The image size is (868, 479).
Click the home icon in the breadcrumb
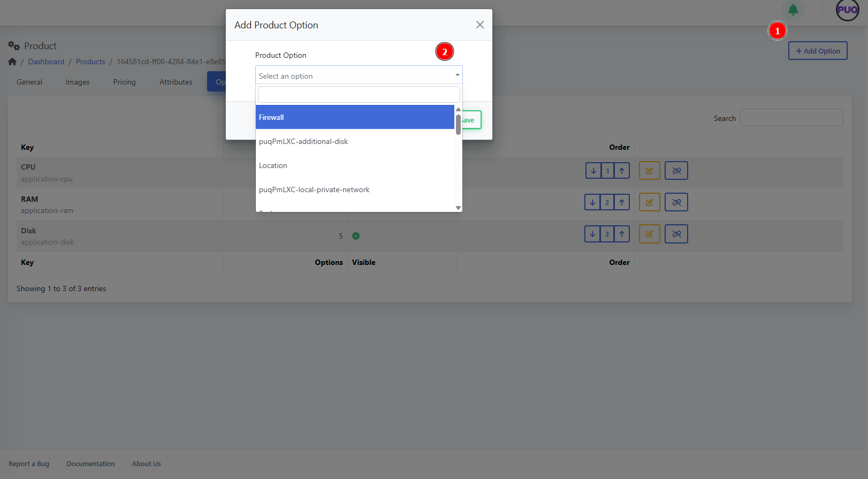click(x=12, y=62)
